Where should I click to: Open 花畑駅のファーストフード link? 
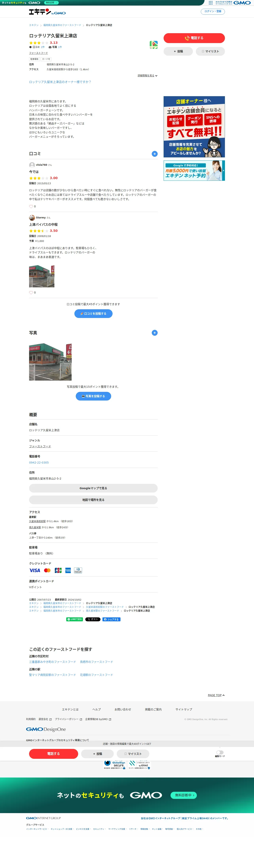click(x=97, y=675)
